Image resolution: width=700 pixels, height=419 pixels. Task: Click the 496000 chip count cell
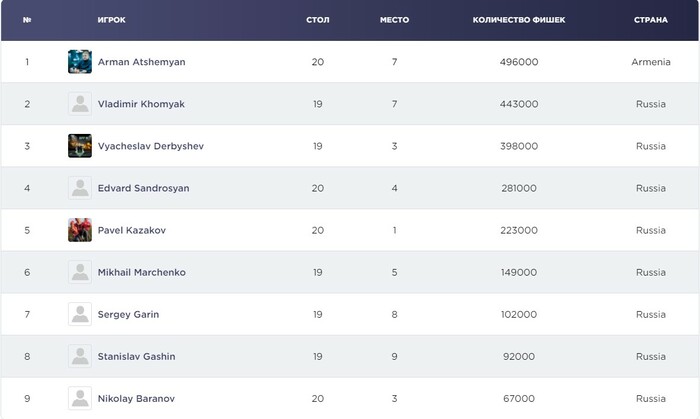[519, 62]
